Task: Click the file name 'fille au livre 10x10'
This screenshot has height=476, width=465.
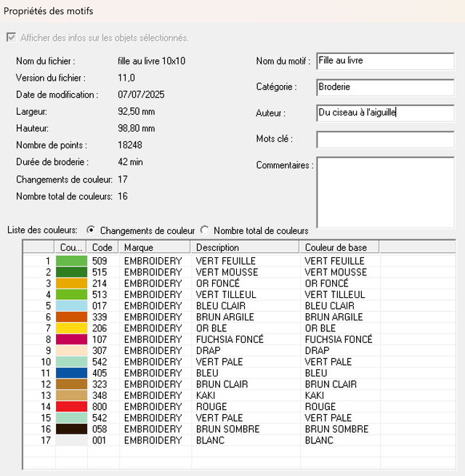Action: click(x=151, y=61)
